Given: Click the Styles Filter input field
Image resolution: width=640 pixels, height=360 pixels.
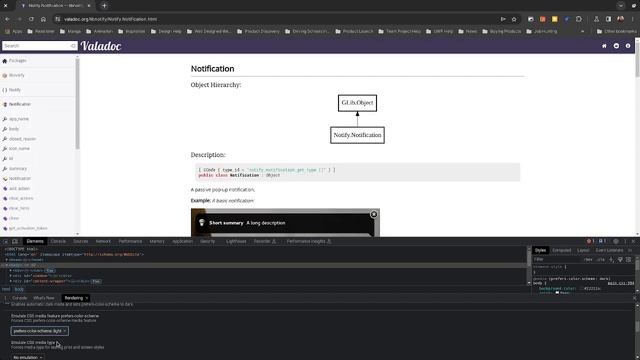Looking at the screenshot, I should point(556,259).
